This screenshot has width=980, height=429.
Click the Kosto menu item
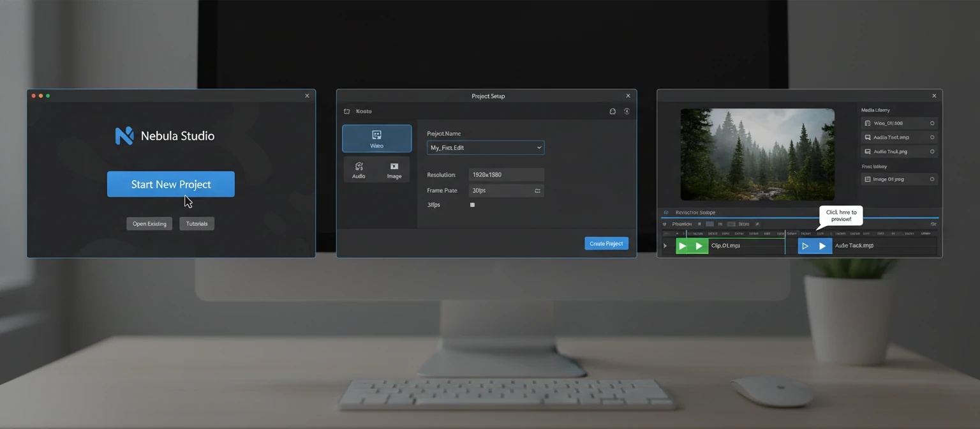364,111
